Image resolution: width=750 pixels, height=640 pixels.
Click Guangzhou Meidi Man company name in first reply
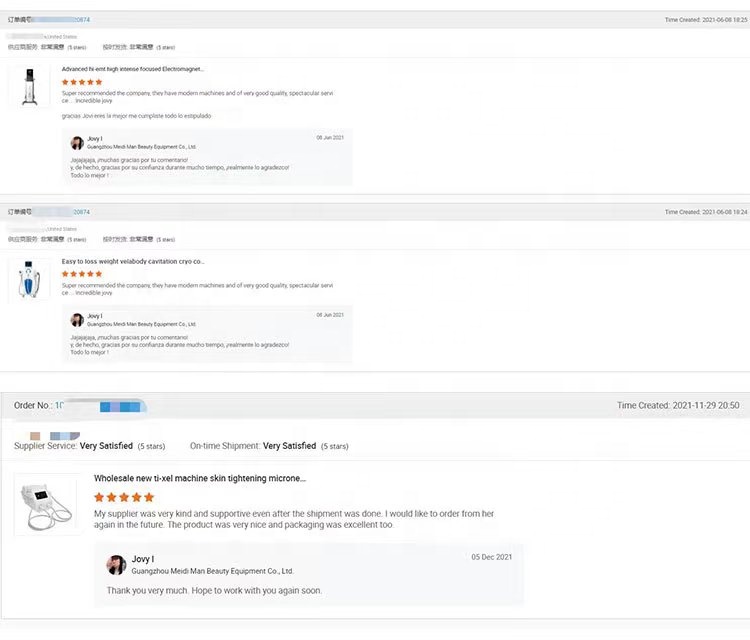(x=141, y=146)
